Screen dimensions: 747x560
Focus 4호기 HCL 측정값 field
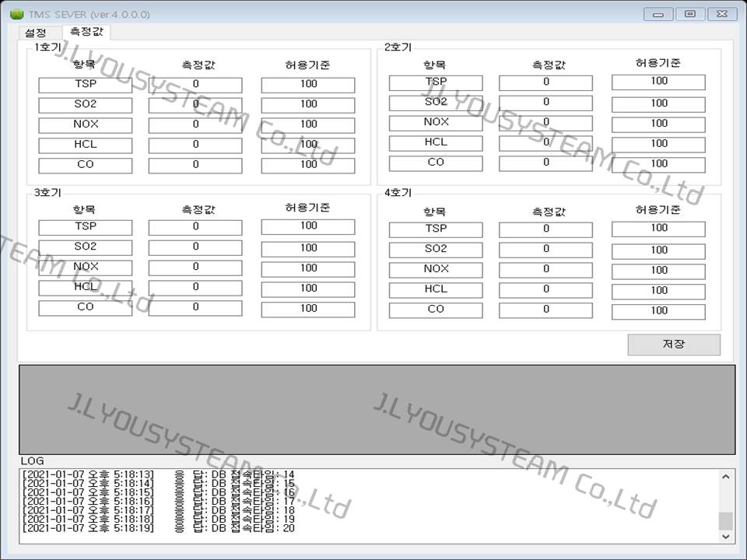click(x=546, y=290)
